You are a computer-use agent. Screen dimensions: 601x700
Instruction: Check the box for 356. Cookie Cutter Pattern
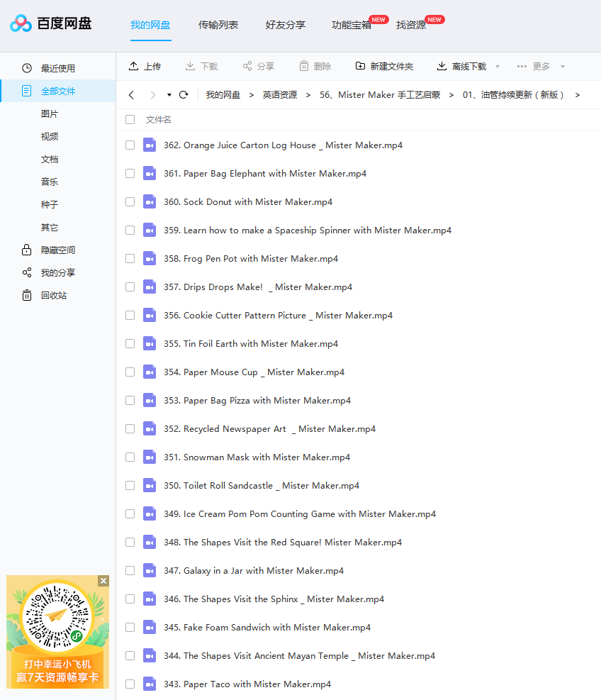(130, 315)
